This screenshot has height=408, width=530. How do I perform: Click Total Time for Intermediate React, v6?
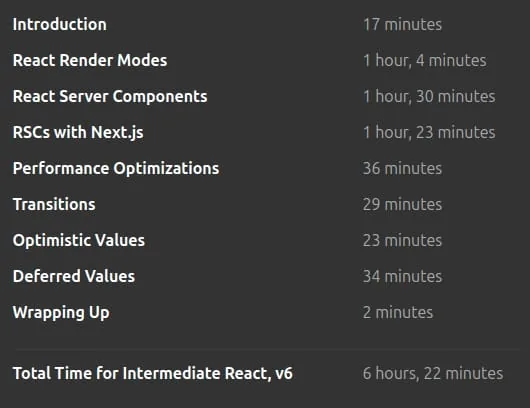click(x=152, y=373)
